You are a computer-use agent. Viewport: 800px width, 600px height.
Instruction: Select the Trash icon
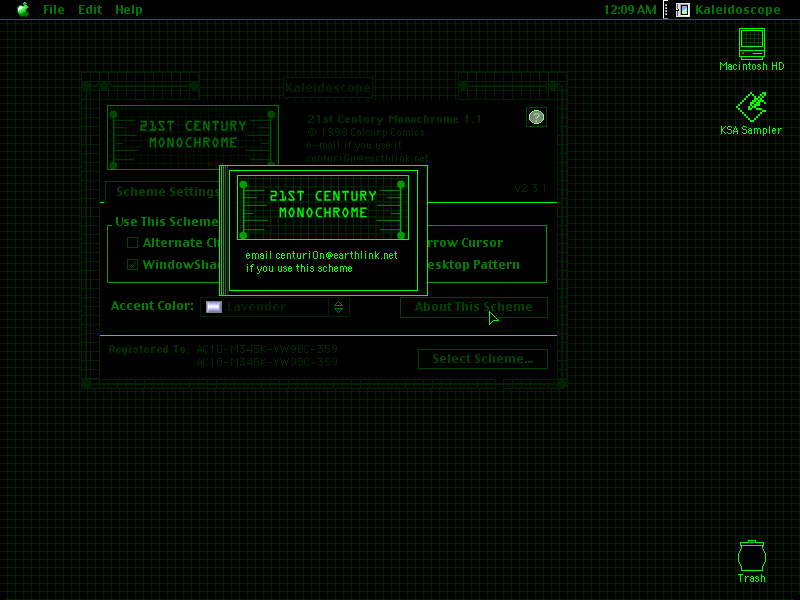pos(752,561)
